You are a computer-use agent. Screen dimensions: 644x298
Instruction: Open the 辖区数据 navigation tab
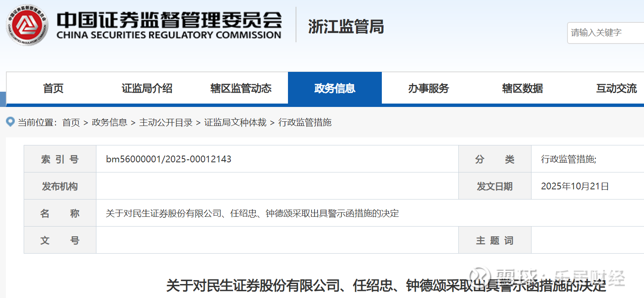coord(523,88)
